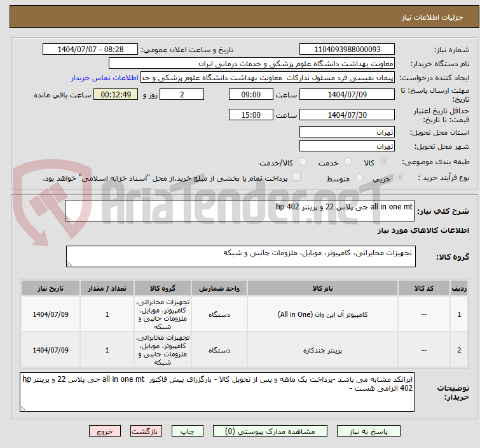Select the 'متوسط' purchase type radio
The image size is (480, 448).
click(x=360, y=178)
